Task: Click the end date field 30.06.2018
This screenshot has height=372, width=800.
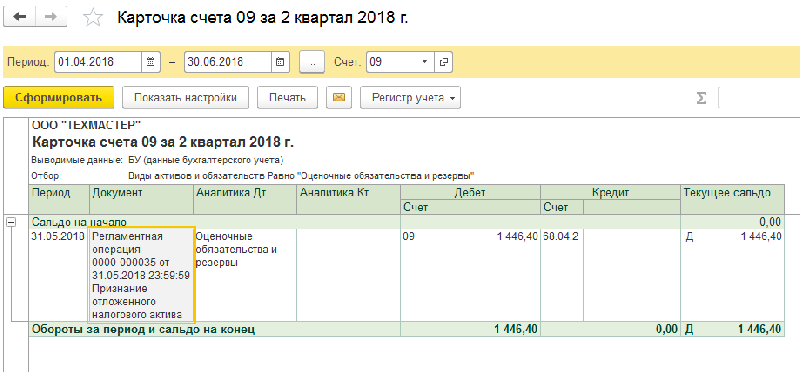Action: tap(228, 62)
